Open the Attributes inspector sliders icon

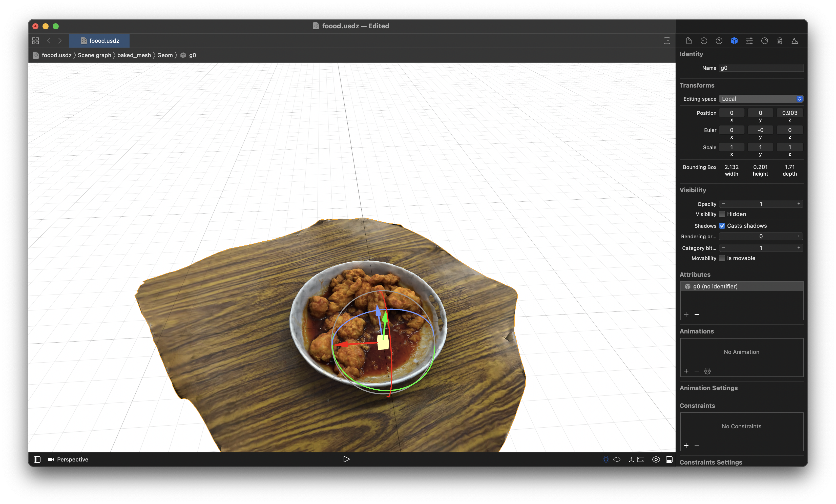point(749,41)
